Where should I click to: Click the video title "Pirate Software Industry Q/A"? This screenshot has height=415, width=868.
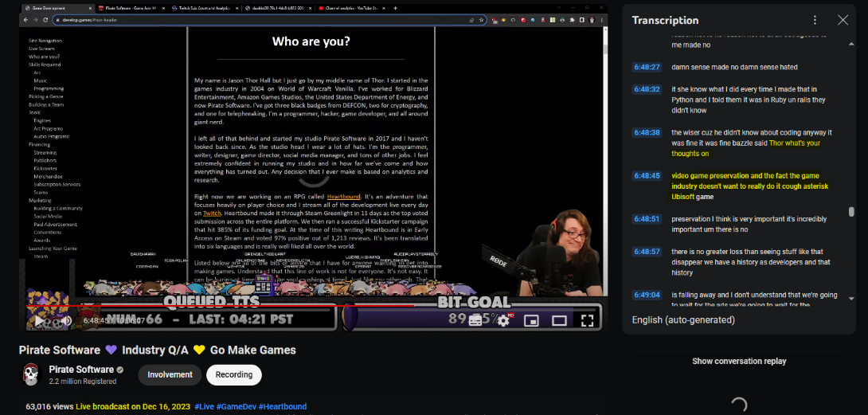pos(157,350)
